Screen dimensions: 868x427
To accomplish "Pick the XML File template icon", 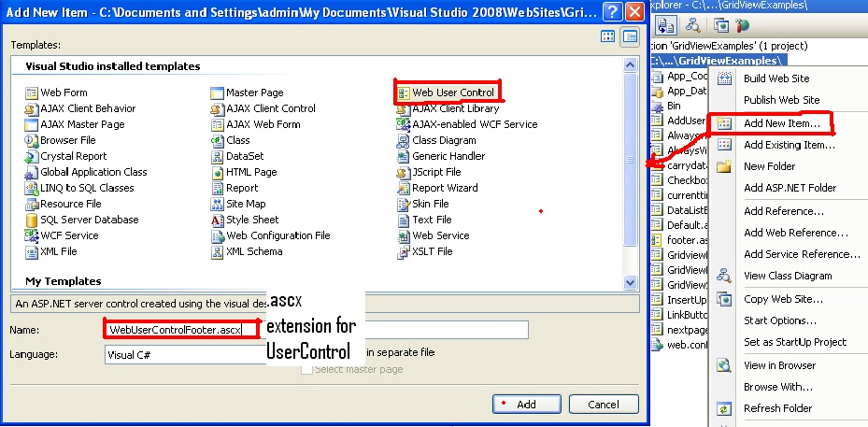I will point(32,251).
